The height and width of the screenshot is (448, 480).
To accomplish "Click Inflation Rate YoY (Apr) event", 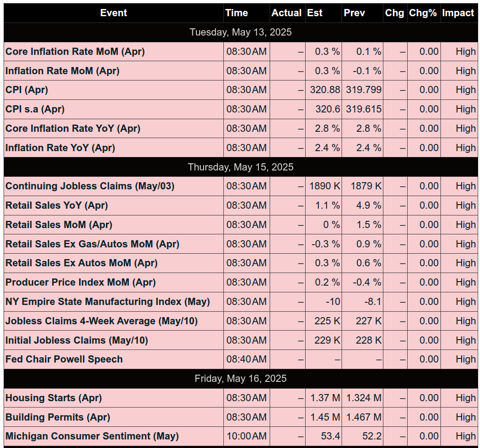I will pyautogui.click(x=60, y=148).
